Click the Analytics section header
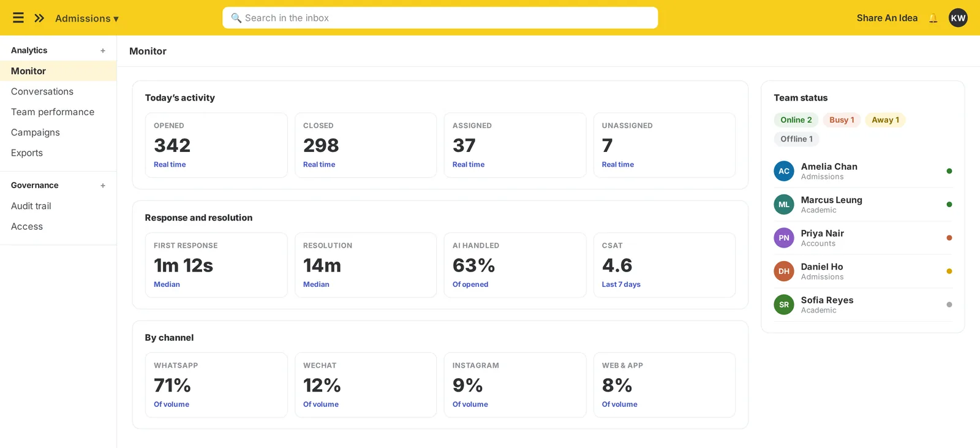The width and height of the screenshot is (980, 448). (29, 50)
